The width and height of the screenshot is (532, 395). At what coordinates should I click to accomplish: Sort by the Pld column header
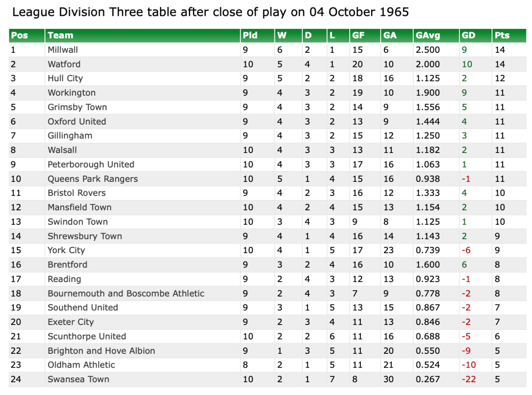click(x=249, y=35)
